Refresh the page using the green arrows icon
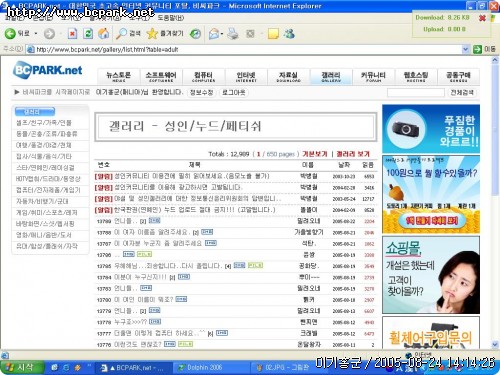 coord(88,34)
